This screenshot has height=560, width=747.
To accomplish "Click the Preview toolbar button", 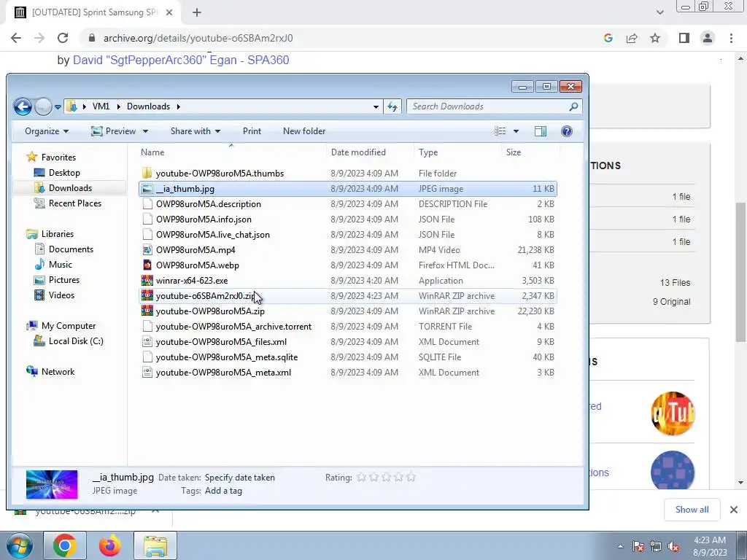I will (x=113, y=131).
